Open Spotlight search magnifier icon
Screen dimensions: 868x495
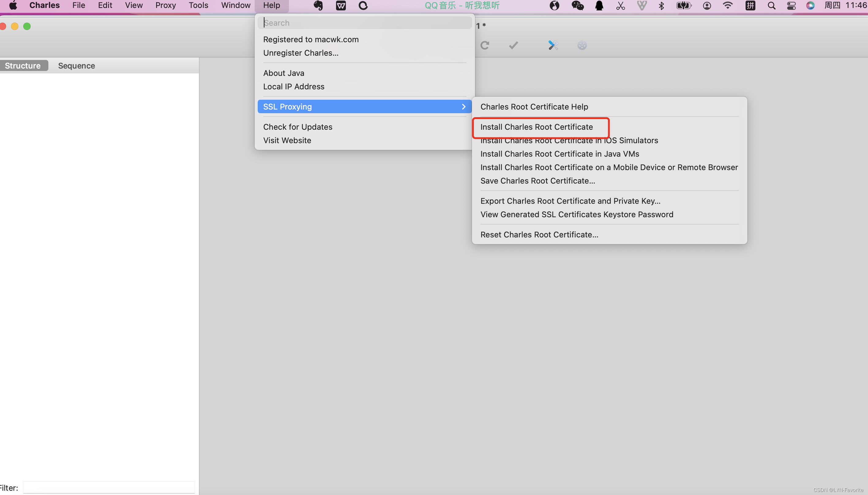[771, 6]
